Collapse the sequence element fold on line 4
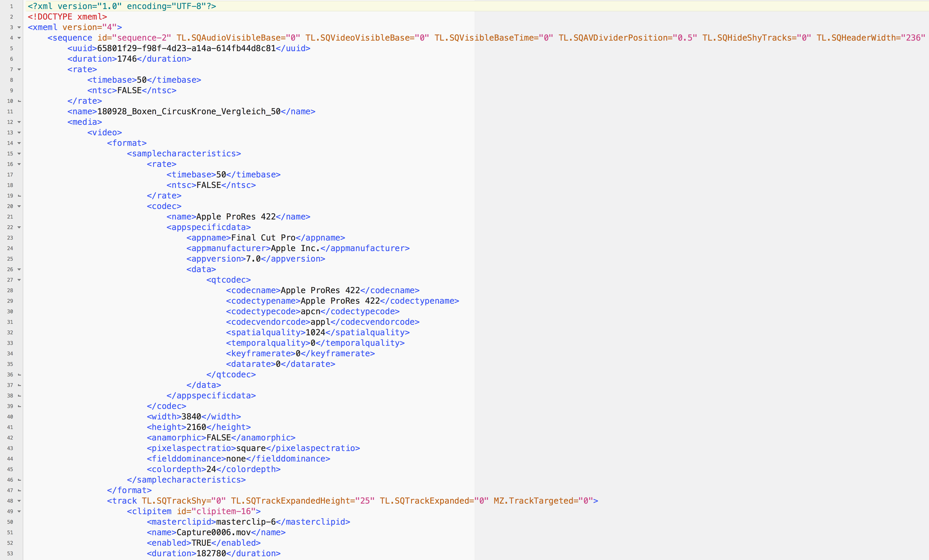 (x=19, y=38)
